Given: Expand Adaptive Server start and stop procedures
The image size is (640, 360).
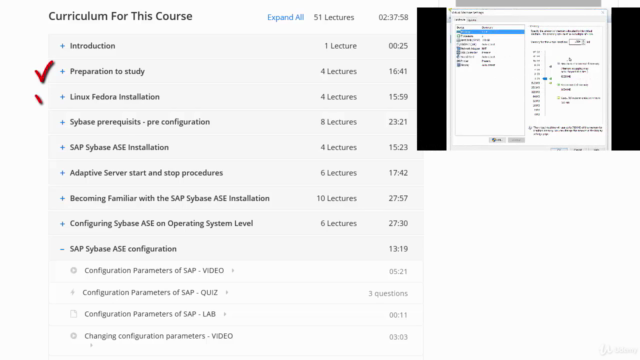Looking at the screenshot, I should pyautogui.click(x=62, y=173).
